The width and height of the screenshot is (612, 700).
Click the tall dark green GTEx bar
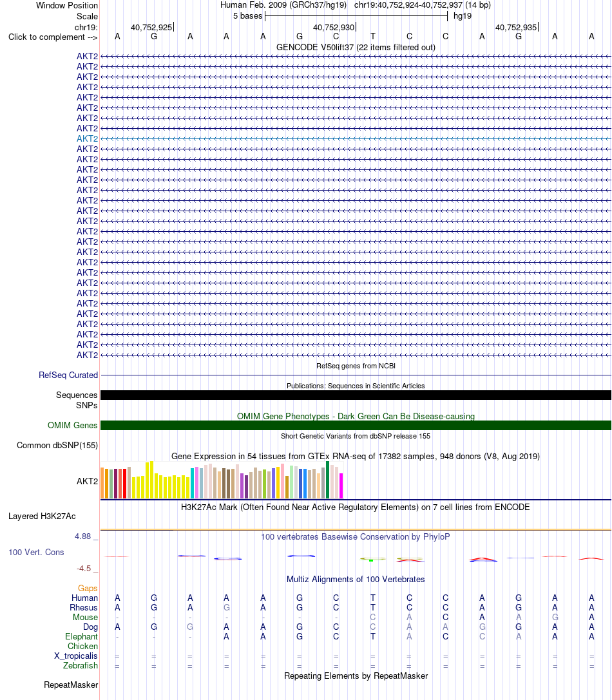tap(327, 480)
